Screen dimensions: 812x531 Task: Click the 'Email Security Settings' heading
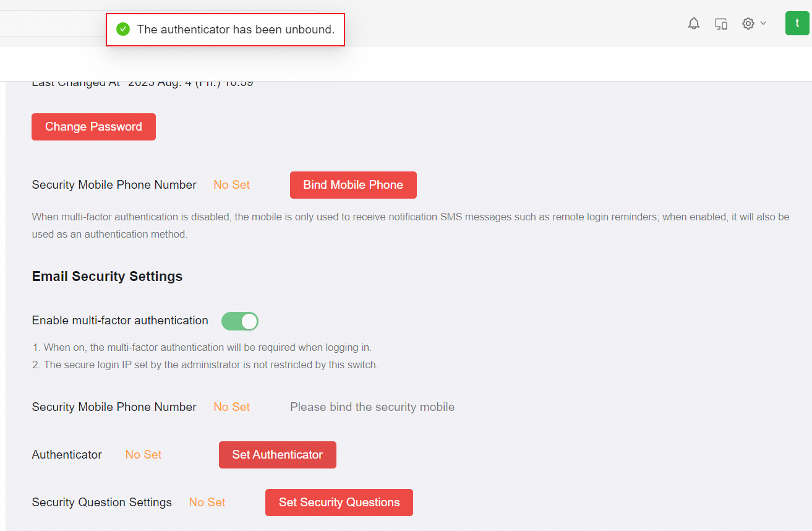tap(107, 276)
